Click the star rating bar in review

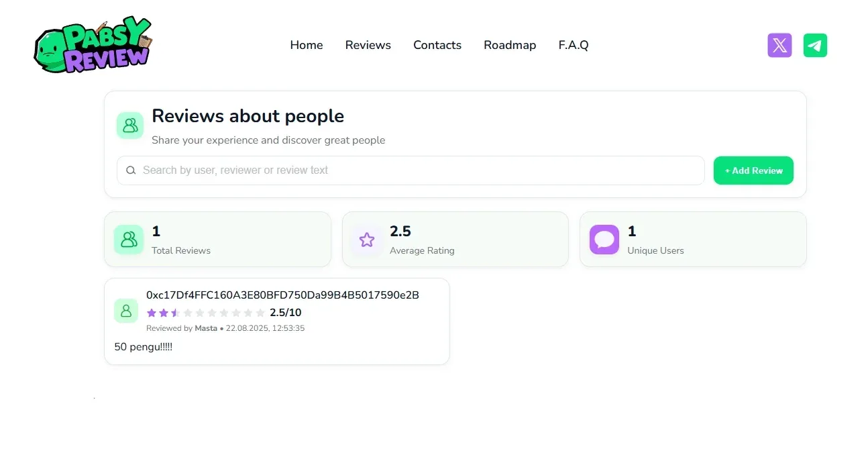click(206, 313)
